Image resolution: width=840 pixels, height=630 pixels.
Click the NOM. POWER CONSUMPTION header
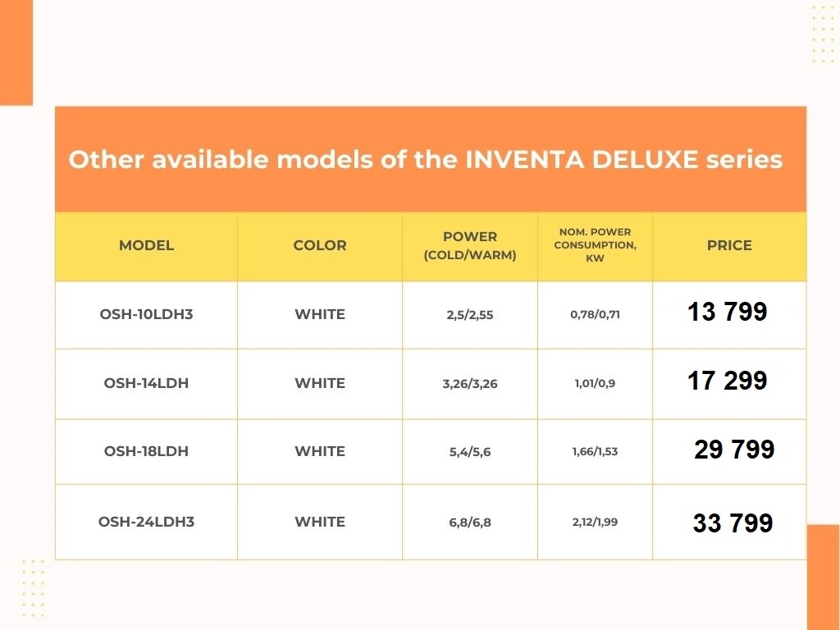coord(596,245)
